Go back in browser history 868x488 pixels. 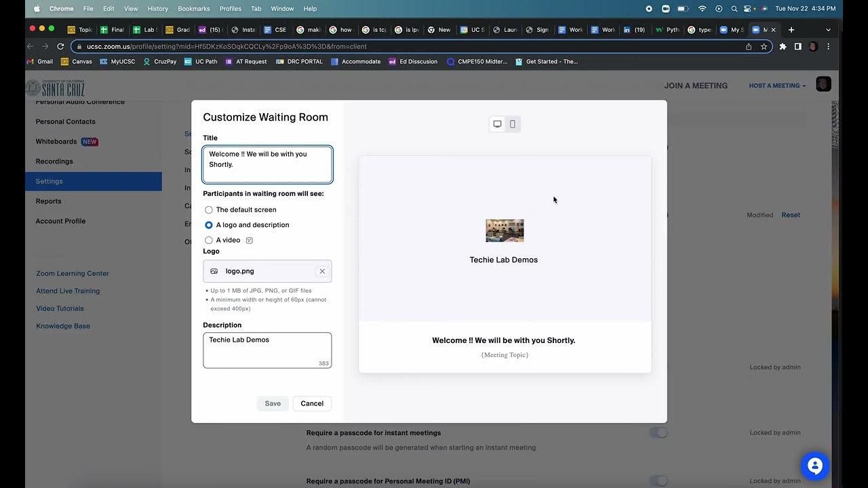click(29, 46)
